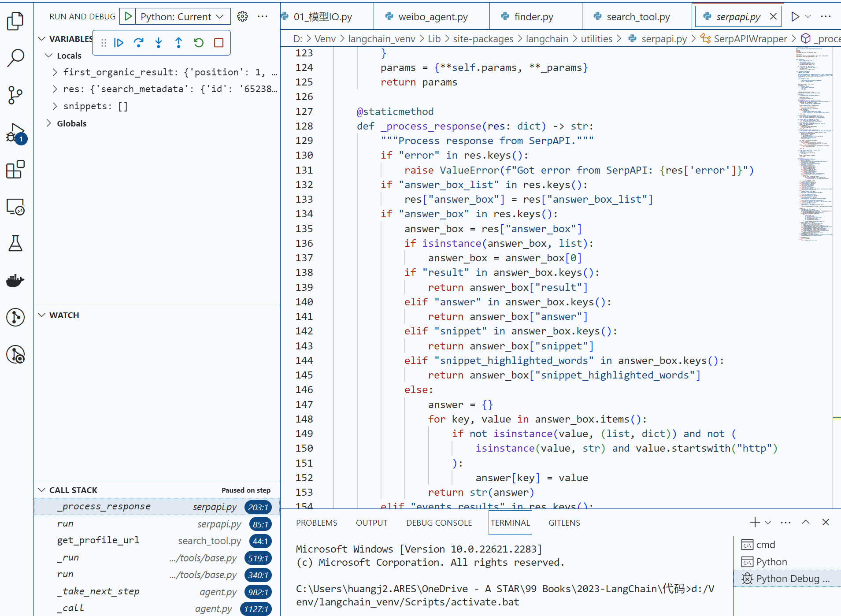Open launch.json with the gear icon
841x616 pixels.
click(242, 17)
